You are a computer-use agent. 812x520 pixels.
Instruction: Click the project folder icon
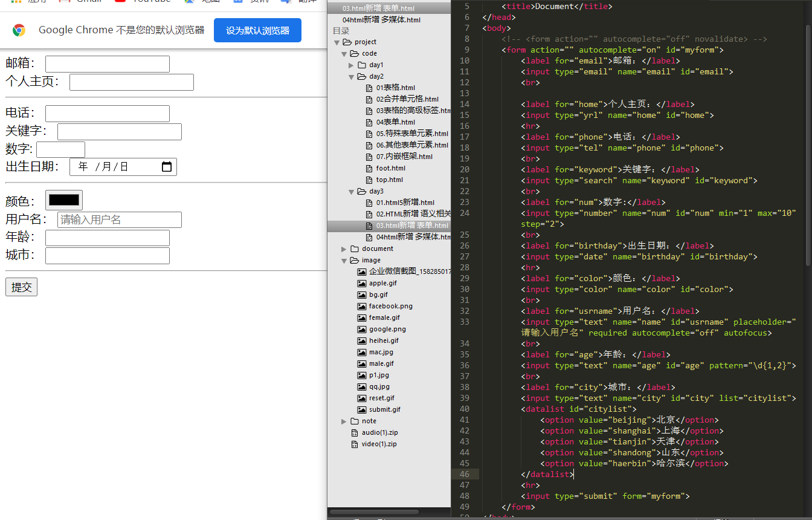pyautogui.click(x=347, y=42)
